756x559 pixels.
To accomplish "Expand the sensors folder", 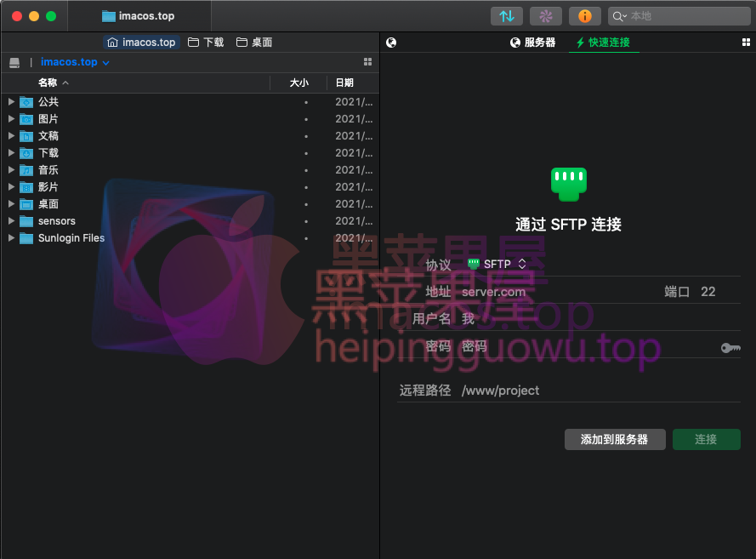I will 10,220.
